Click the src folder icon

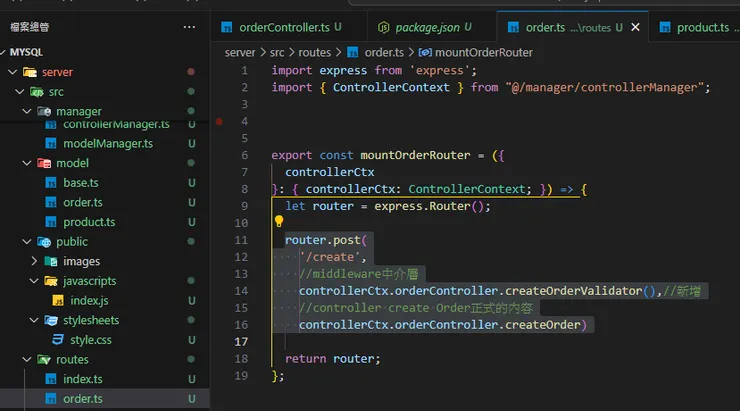(x=37, y=92)
